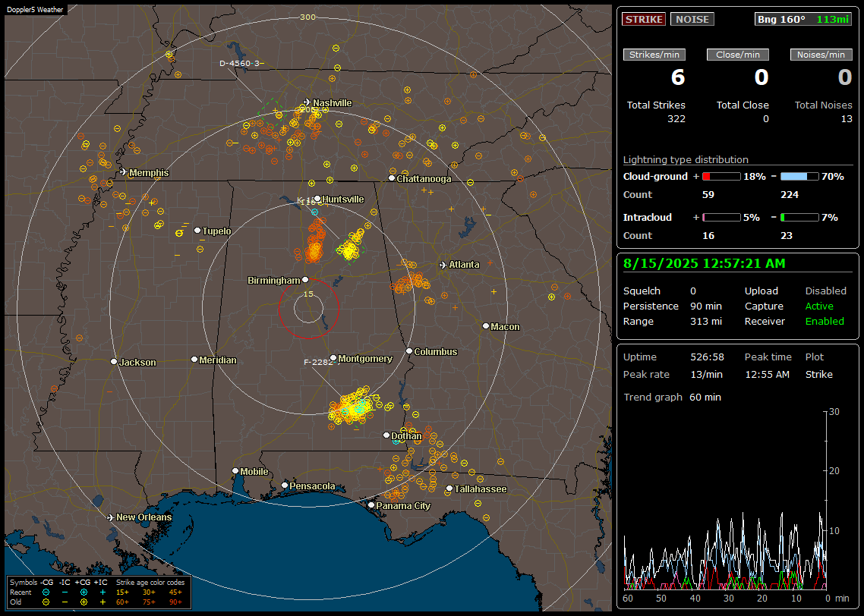Click the Close/min label box
This screenshot has width=864, height=616.
point(738,55)
